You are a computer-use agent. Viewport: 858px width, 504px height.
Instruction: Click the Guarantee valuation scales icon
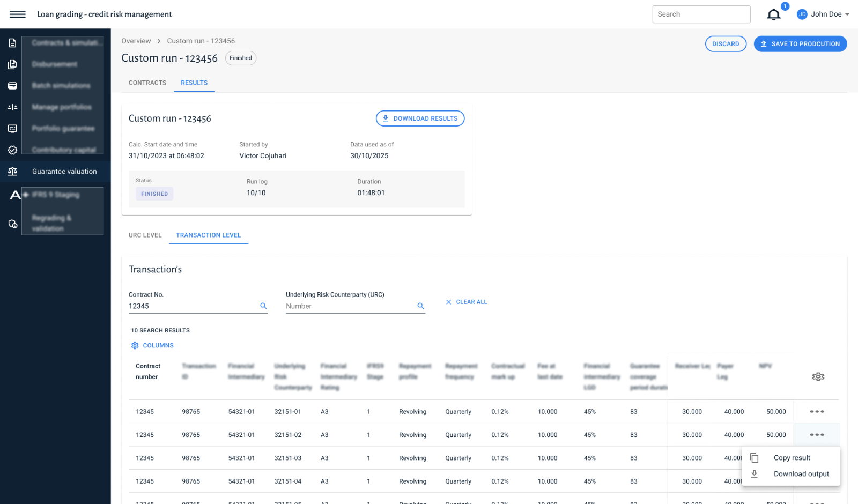[x=12, y=172]
